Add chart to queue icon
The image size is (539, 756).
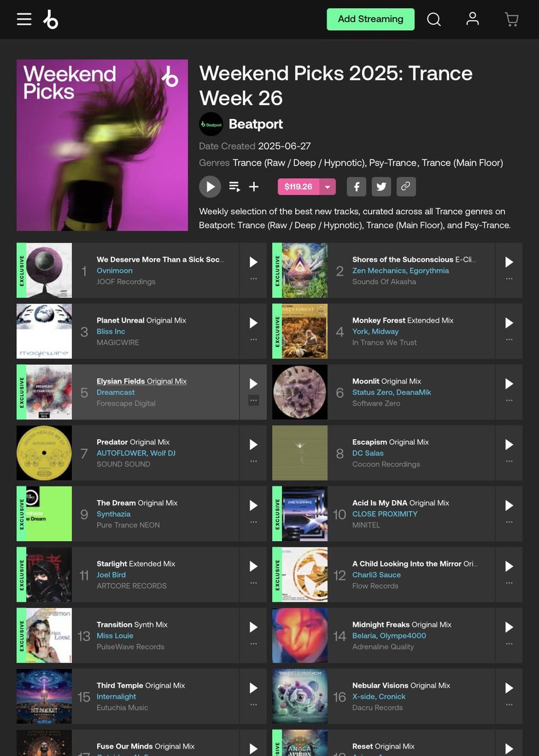tap(234, 186)
